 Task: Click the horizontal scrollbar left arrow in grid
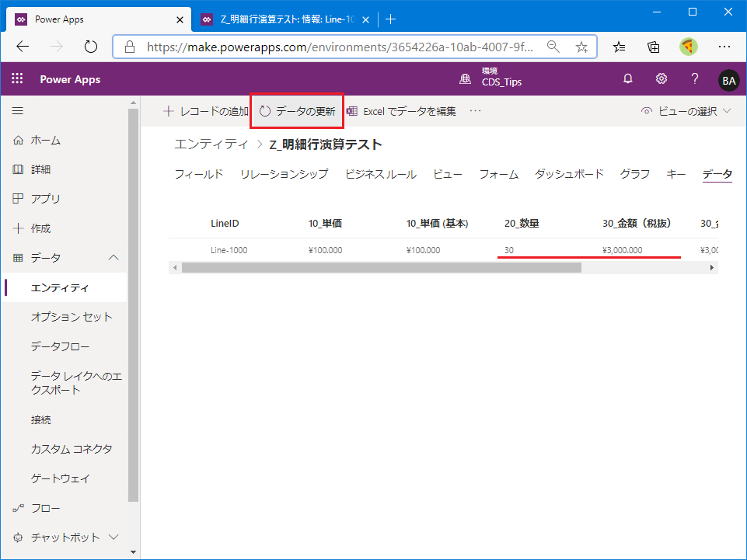(x=175, y=268)
